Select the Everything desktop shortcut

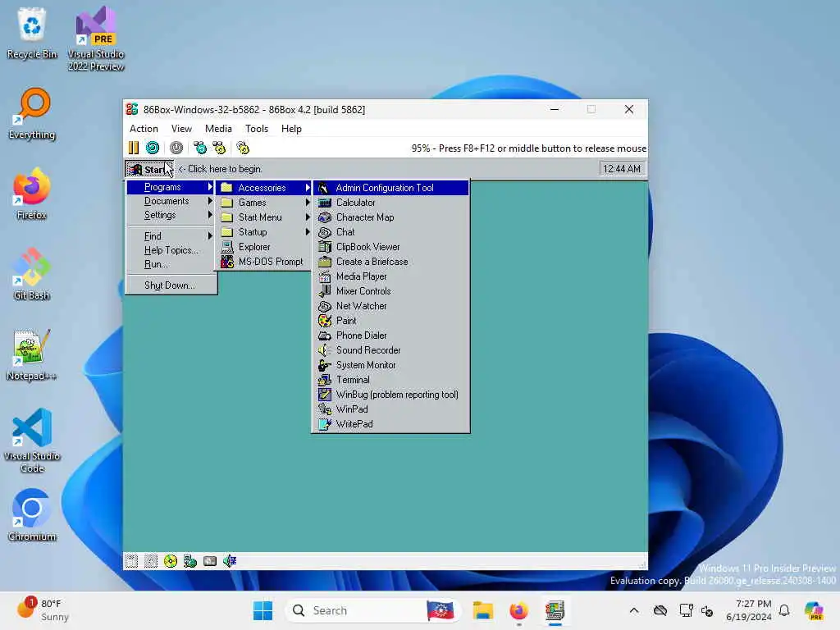pyautogui.click(x=32, y=113)
